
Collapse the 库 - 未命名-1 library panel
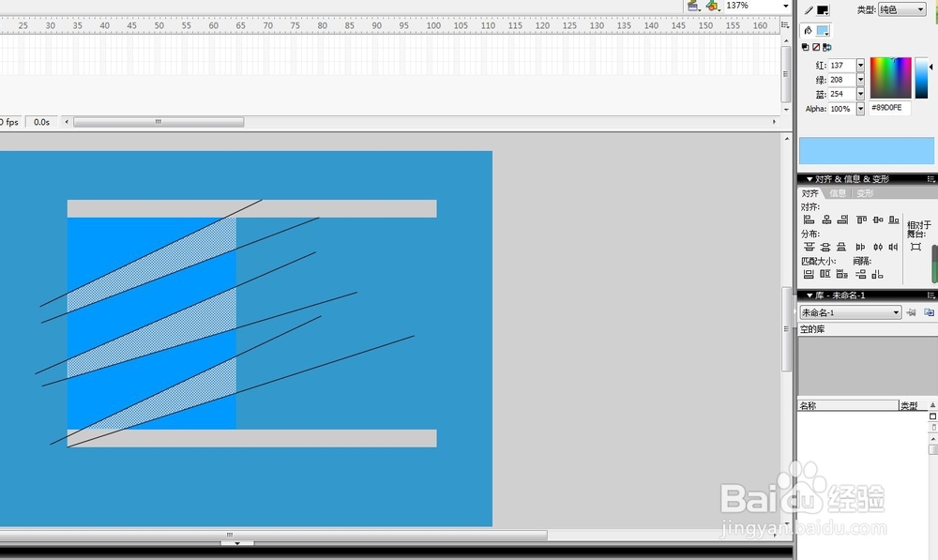point(809,295)
